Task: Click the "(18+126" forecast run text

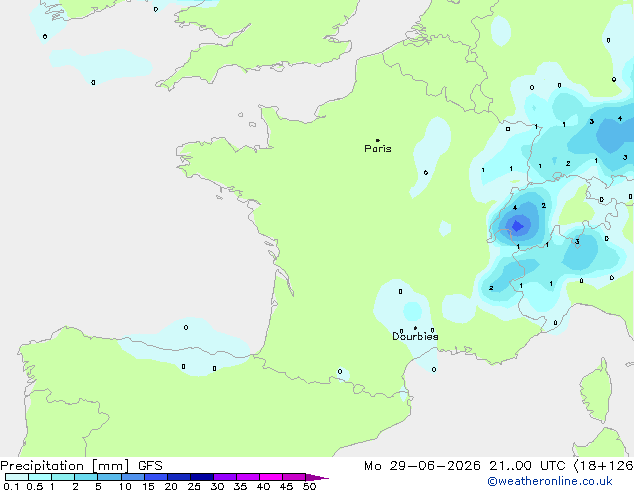Action: pos(603,466)
